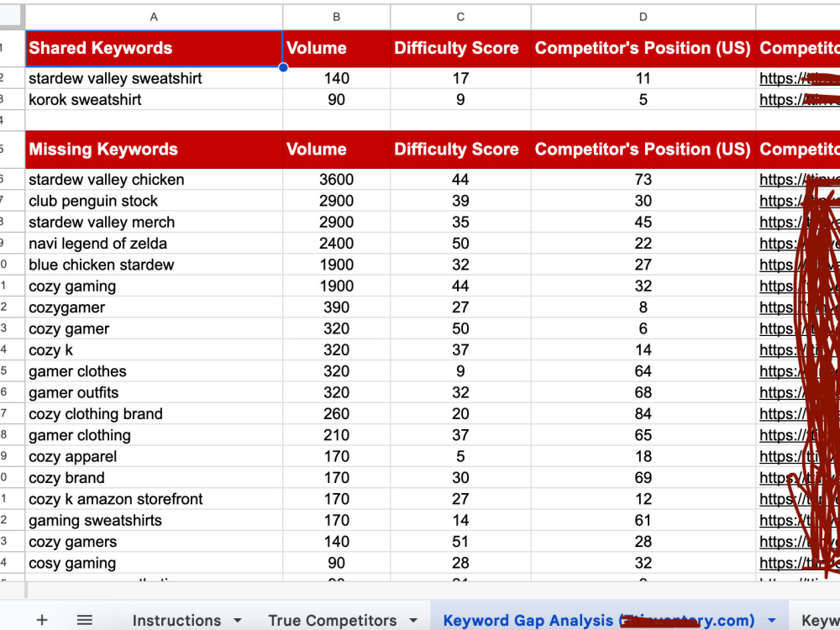Select column B header
The width and height of the screenshot is (840, 630).
click(x=337, y=17)
